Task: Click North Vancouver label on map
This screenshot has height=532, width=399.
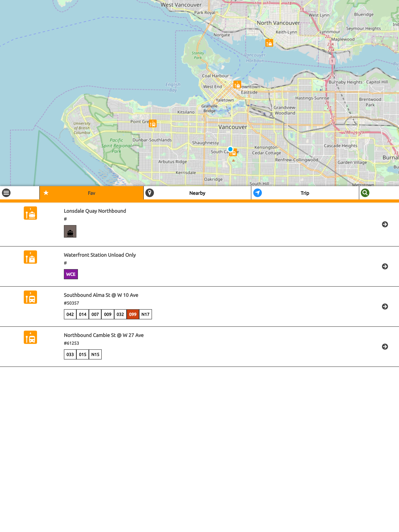Action: click(278, 23)
